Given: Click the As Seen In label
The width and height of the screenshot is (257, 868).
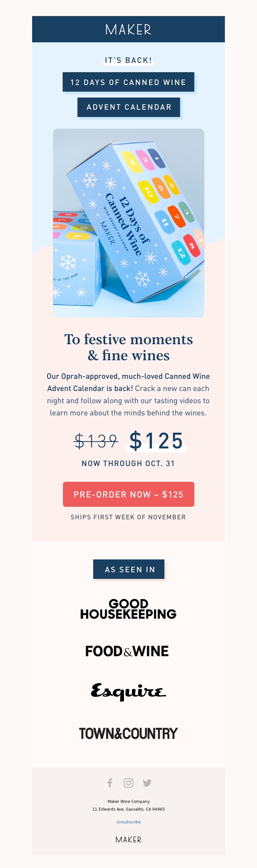Looking at the screenshot, I should 129,569.
